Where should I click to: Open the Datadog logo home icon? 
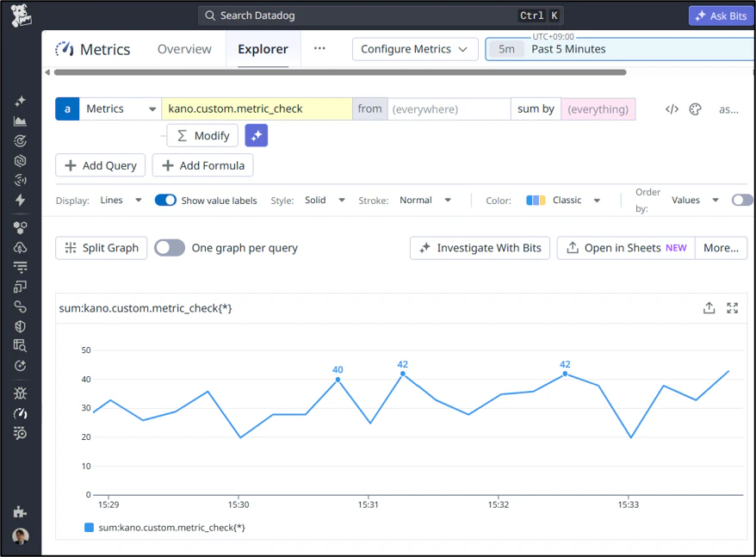coord(21,15)
